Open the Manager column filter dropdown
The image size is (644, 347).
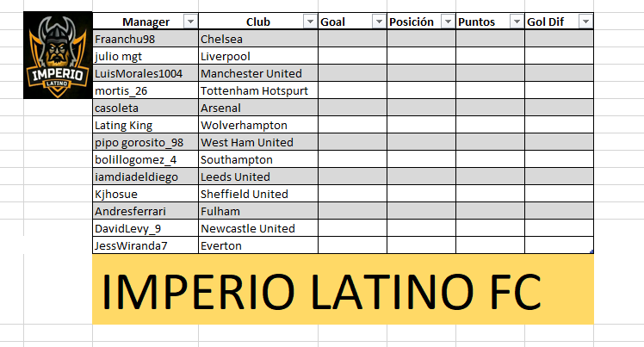tap(190, 22)
